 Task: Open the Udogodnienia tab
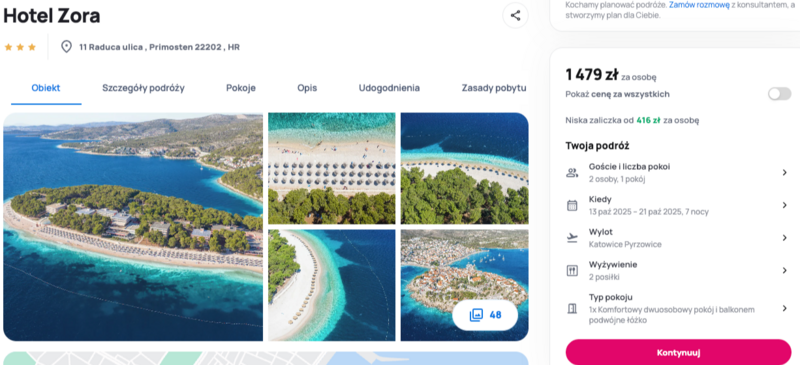pos(389,88)
